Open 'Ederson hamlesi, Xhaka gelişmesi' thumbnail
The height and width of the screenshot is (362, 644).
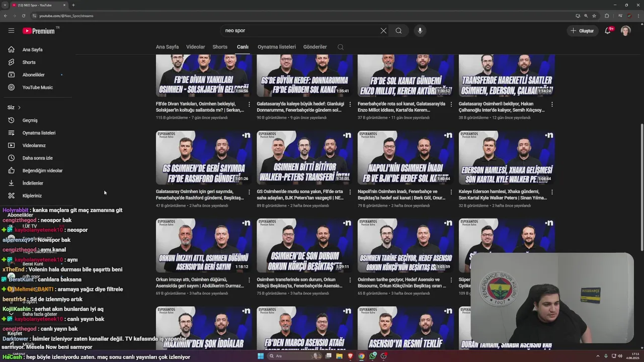pos(507,158)
